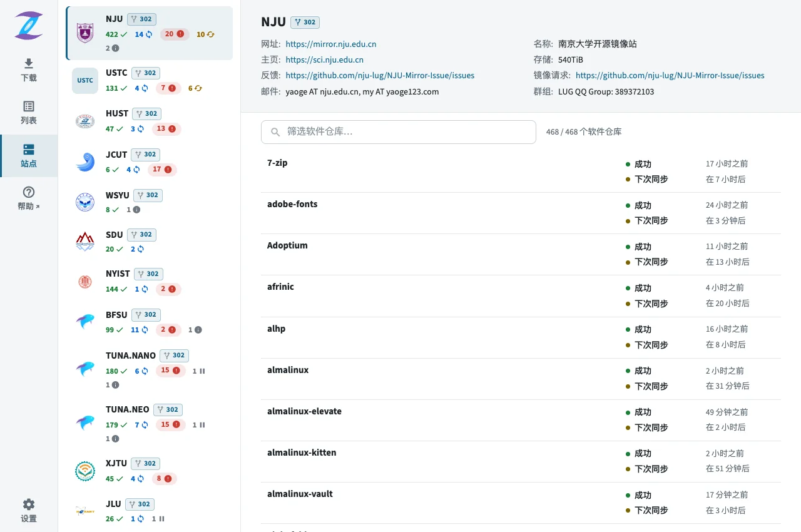
Task: Click the almalinux repository name
Action: point(288,370)
